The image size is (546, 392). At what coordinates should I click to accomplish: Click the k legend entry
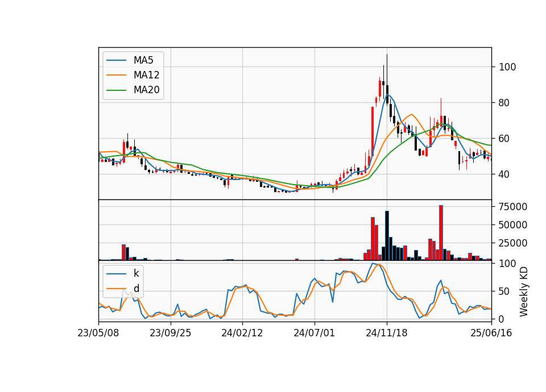(x=136, y=273)
